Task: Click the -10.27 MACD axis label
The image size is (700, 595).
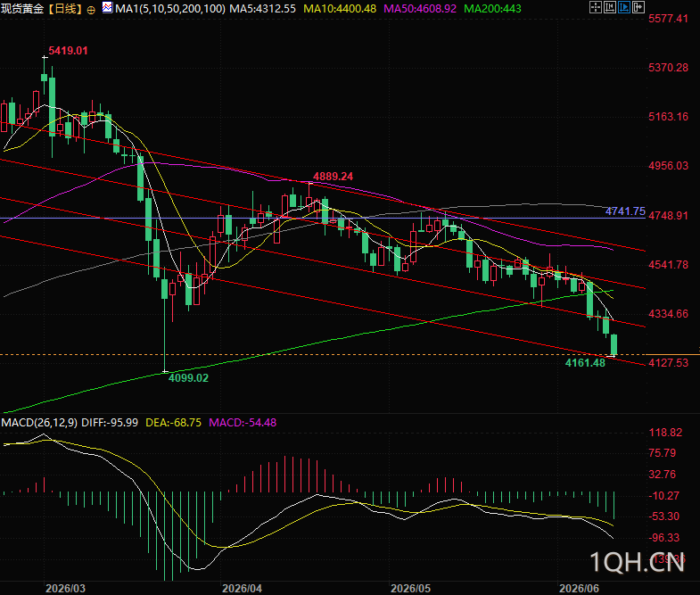Action: (663, 496)
